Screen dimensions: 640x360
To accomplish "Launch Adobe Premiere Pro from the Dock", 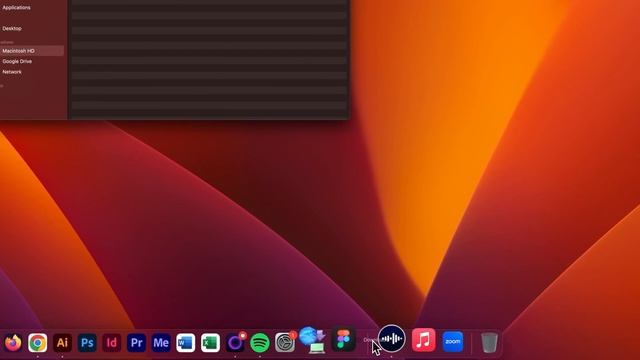I will pyautogui.click(x=136, y=342).
